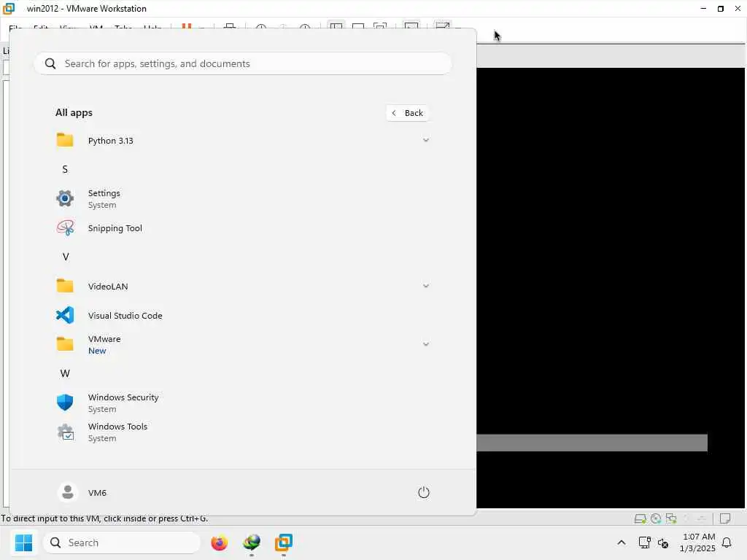Screen dimensions: 747x560
Task: Expand the VideoLAN chevron
Action: 426,286
